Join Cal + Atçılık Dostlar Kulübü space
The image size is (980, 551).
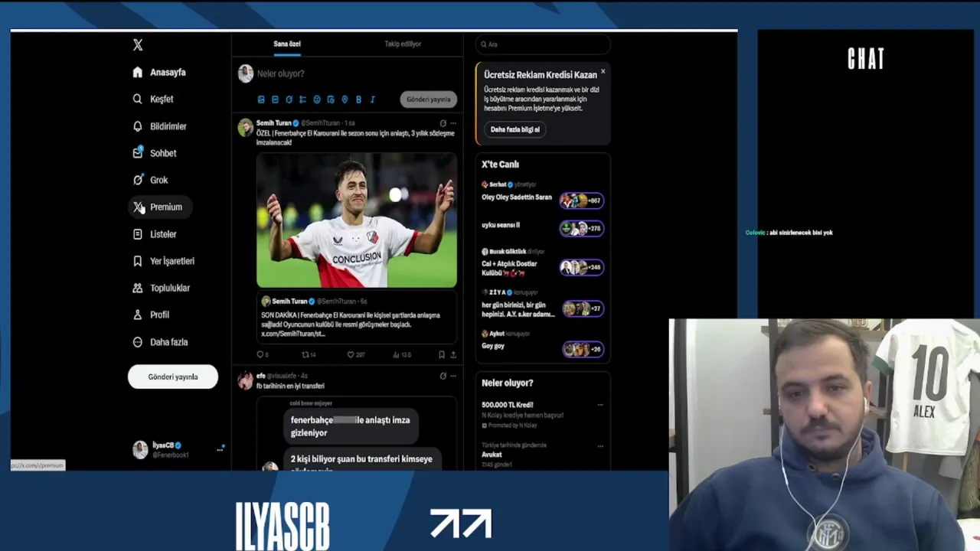pyautogui.click(x=509, y=268)
